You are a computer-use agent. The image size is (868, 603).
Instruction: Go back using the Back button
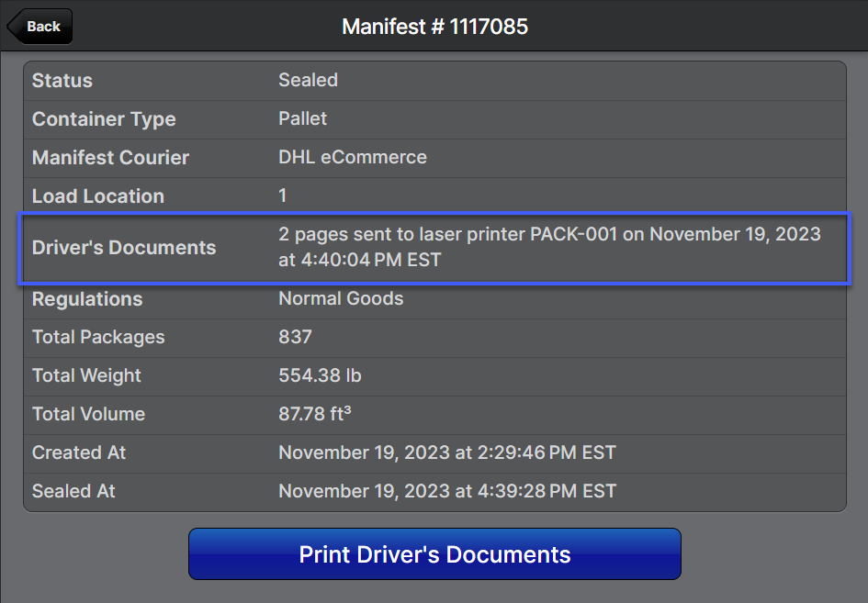coord(40,27)
